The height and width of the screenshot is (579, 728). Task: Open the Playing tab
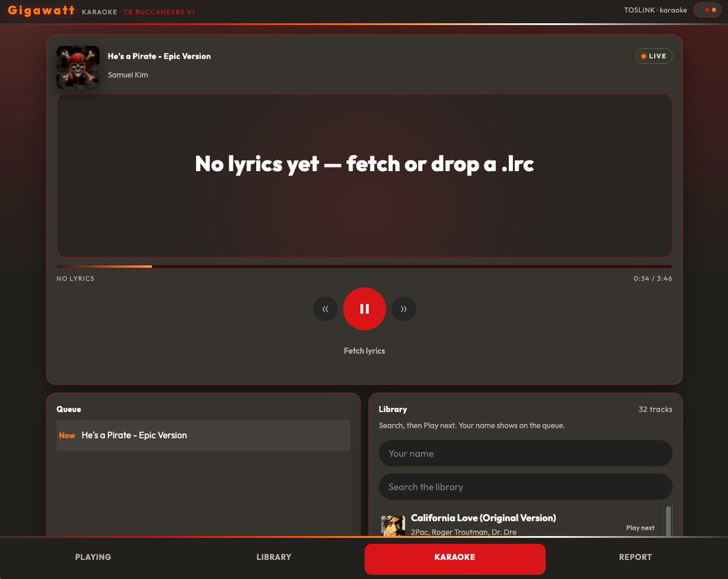click(93, 557)
